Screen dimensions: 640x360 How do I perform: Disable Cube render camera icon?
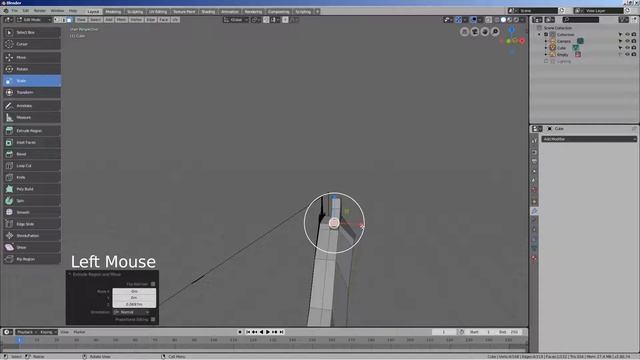click(634, 48)
